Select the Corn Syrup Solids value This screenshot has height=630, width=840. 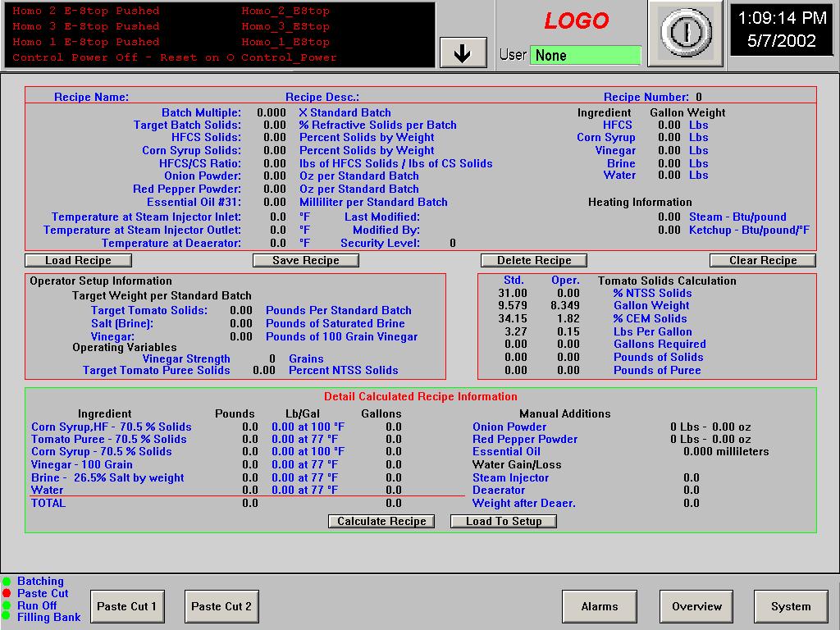(x=275, y=151)
